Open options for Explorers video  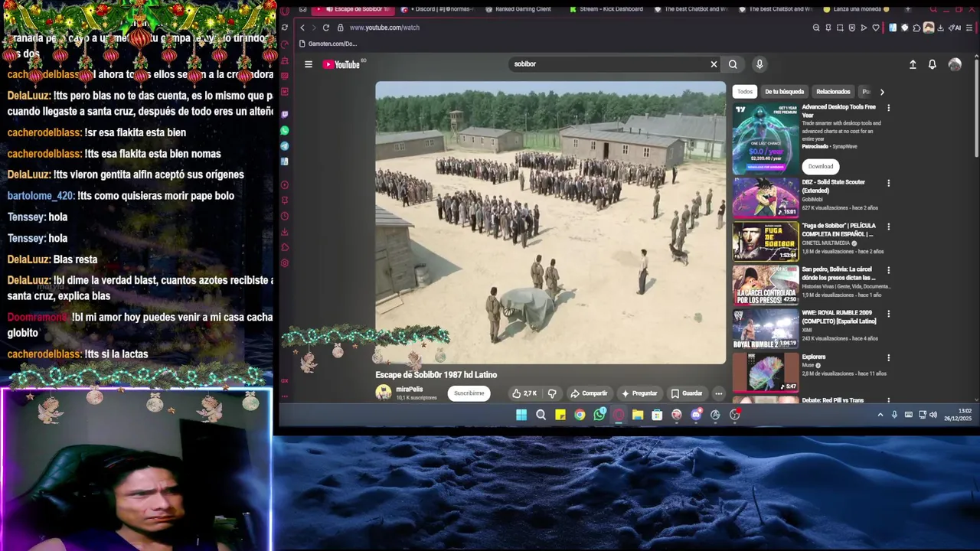click(888, 357)
